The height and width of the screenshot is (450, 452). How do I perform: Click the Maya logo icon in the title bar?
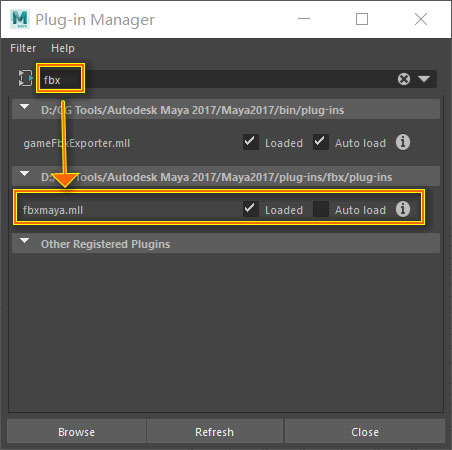(20, 19)
